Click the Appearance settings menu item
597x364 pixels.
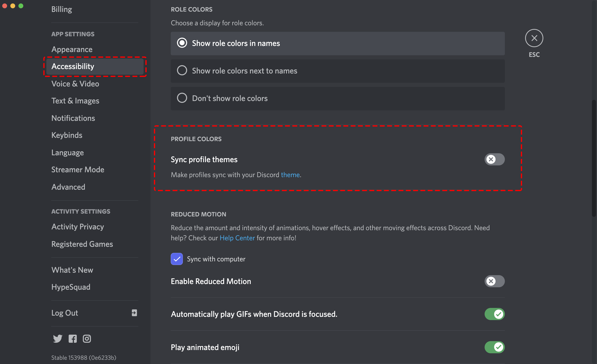pos(72,49)
